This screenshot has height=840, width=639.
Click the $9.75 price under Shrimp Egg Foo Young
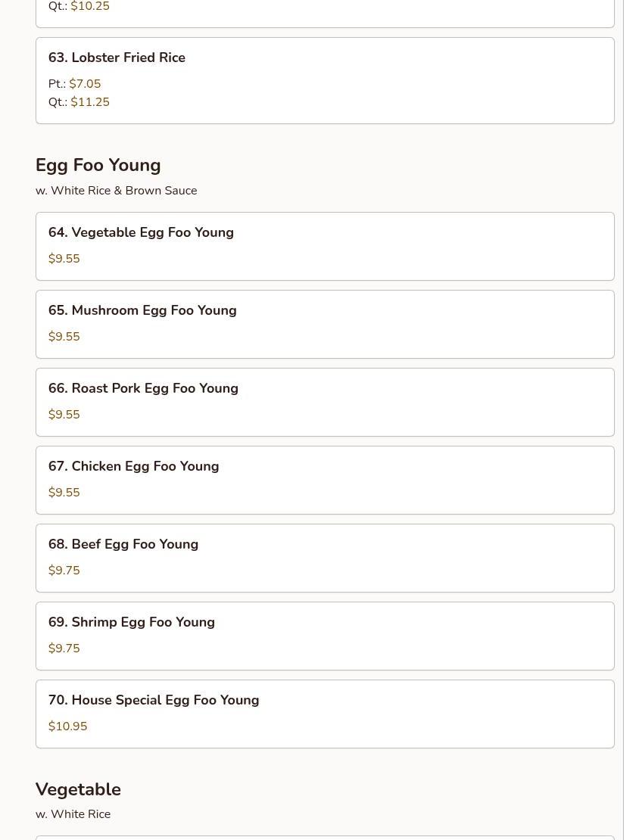pyautogui.click(x=64, y=649)
